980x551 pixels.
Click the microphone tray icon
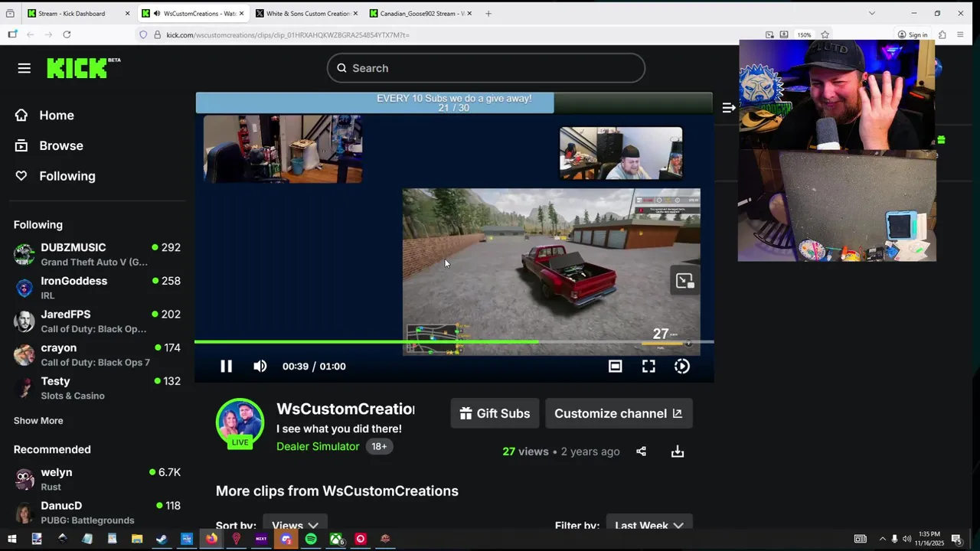(894, 539)
